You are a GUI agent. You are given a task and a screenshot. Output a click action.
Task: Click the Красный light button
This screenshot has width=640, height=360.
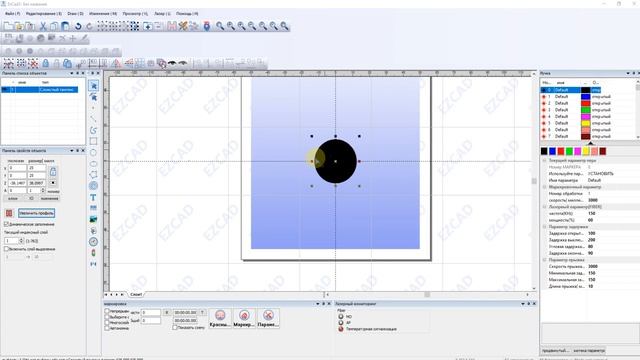pyautogui.click(x=220, y=318)
